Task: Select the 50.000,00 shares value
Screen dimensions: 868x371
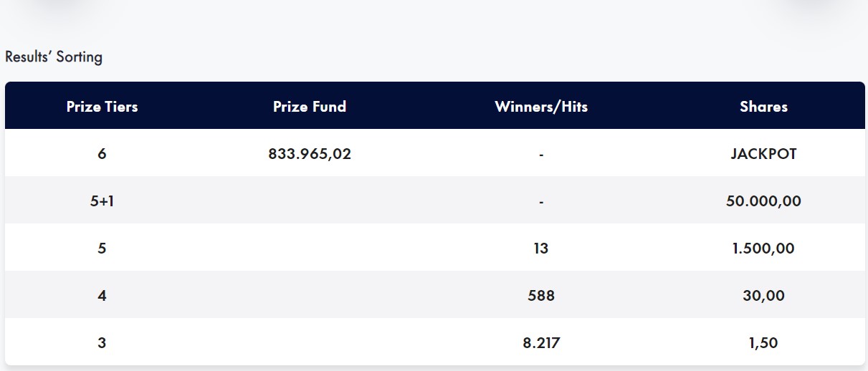Action: click(763, 201)
